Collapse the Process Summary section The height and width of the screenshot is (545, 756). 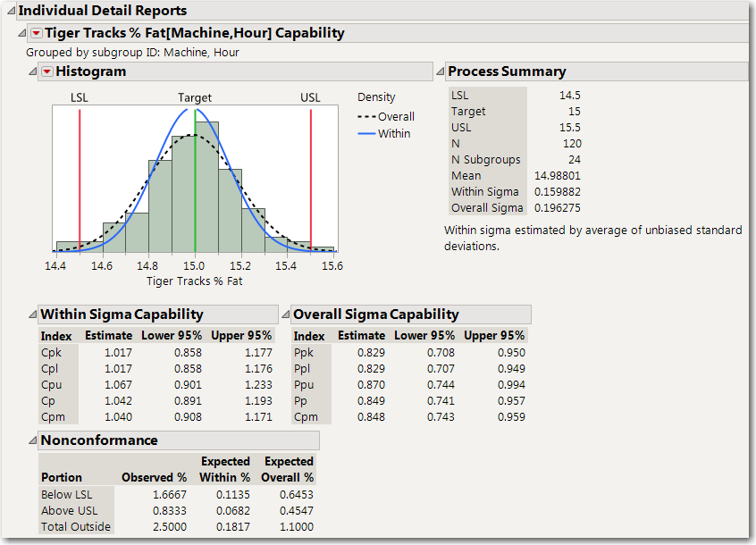coord(440,71)
